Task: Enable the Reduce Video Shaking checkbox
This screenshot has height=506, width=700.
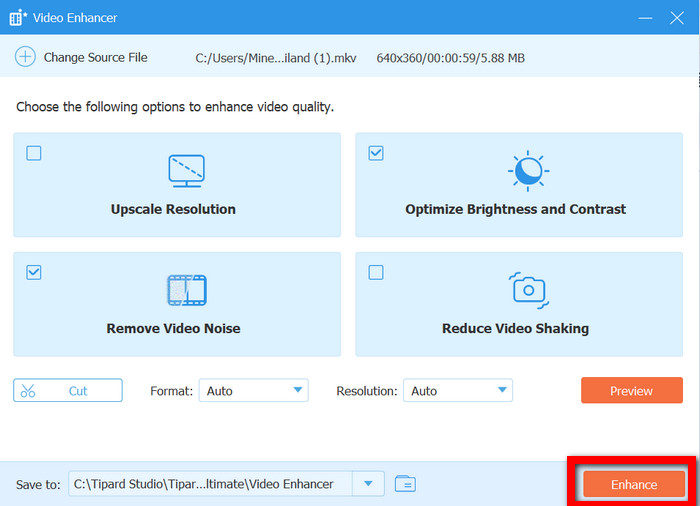Action: coord(376,272)
